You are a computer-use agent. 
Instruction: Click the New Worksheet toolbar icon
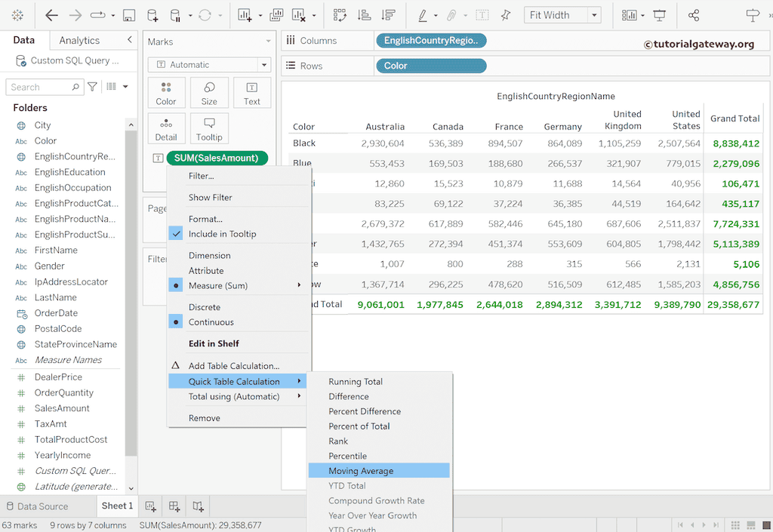242,14
